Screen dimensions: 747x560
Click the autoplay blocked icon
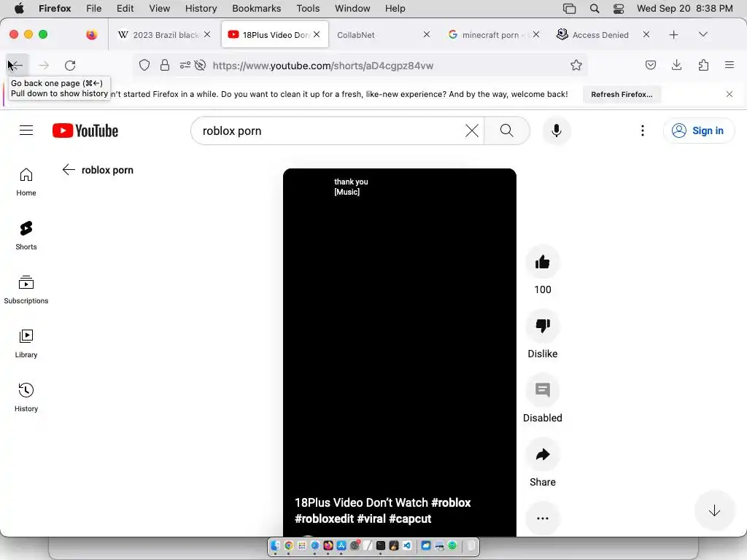(200, 65)
